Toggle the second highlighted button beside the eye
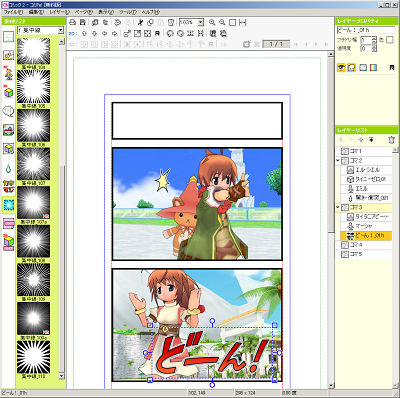The height and width of the screenshot is (398, 400). (351, 68)
